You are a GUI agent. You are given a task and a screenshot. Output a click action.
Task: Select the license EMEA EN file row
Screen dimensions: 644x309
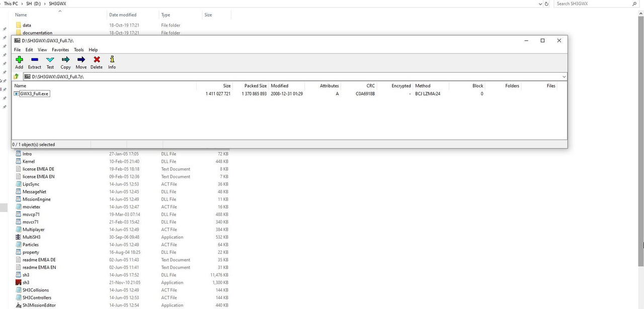(x=123, y=176)
